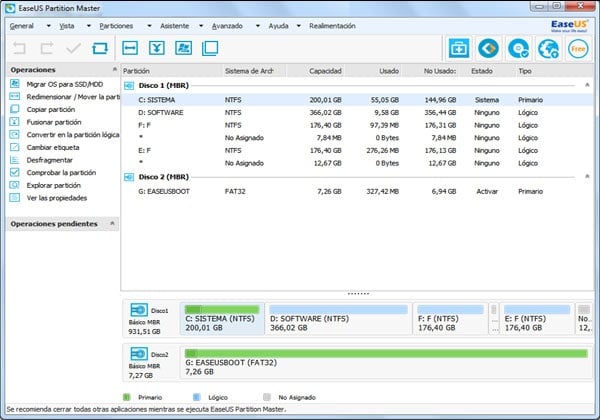Click the Copiar partición sidebar icon
The image size is (600, 420).
coord(15,109)
